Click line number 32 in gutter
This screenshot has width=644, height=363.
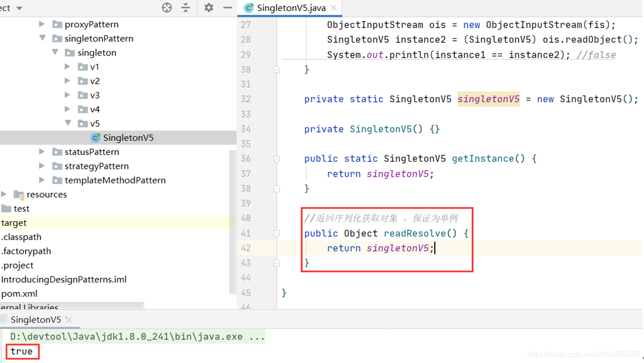[246, 99]
